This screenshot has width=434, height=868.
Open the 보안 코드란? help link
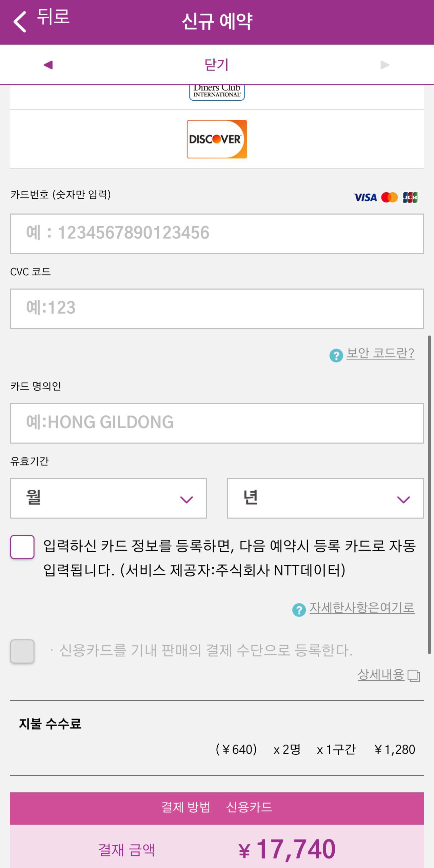[x=380, y=353]
